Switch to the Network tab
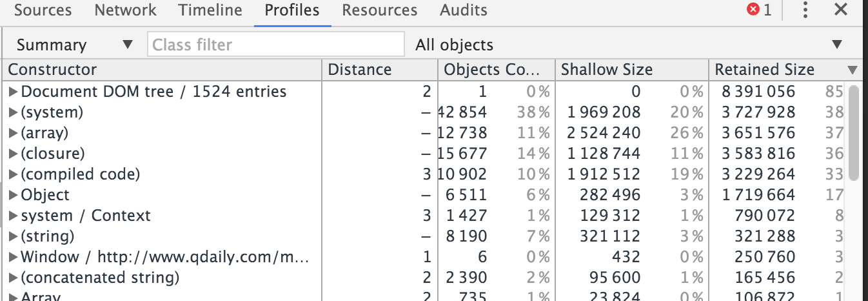 125,10
